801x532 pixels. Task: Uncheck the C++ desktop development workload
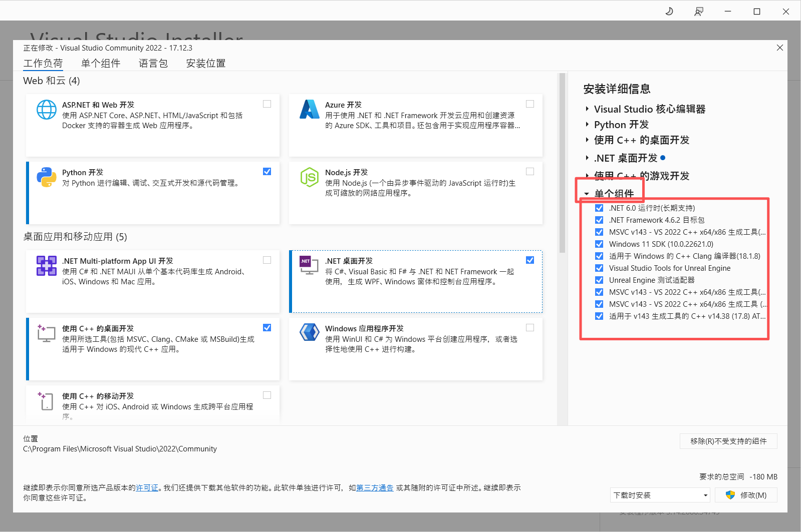click(267, 328)
